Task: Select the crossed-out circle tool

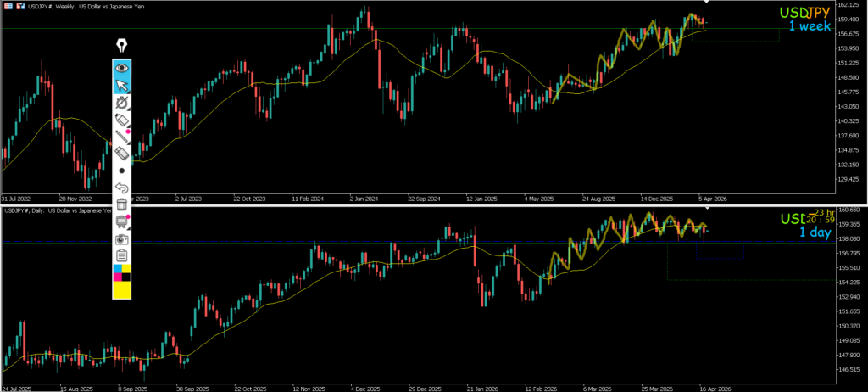Action: [x=122, y=102]
